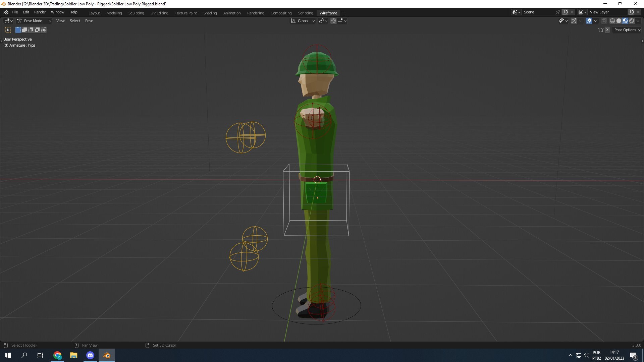Switch to Solid viewport shading
Image resolution: width=644 pixels, height=362 pixels.
[x=619, y=21]
